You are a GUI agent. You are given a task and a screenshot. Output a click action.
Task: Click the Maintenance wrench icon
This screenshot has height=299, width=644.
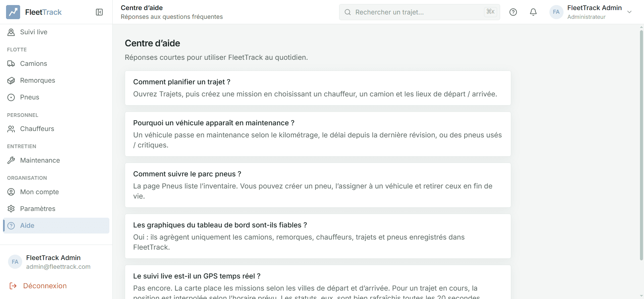click(11, 160)
